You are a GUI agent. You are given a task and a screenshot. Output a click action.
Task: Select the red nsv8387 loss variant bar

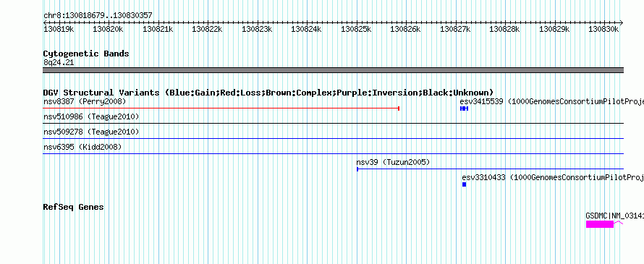221,108
